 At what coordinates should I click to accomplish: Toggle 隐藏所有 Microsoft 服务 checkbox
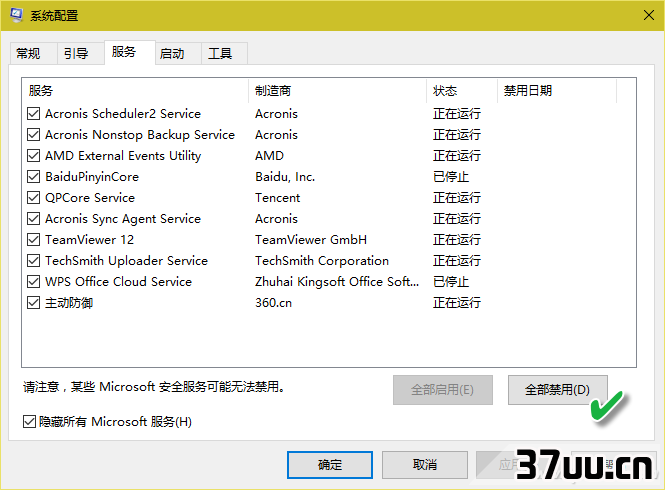click(x=29, y=422)
